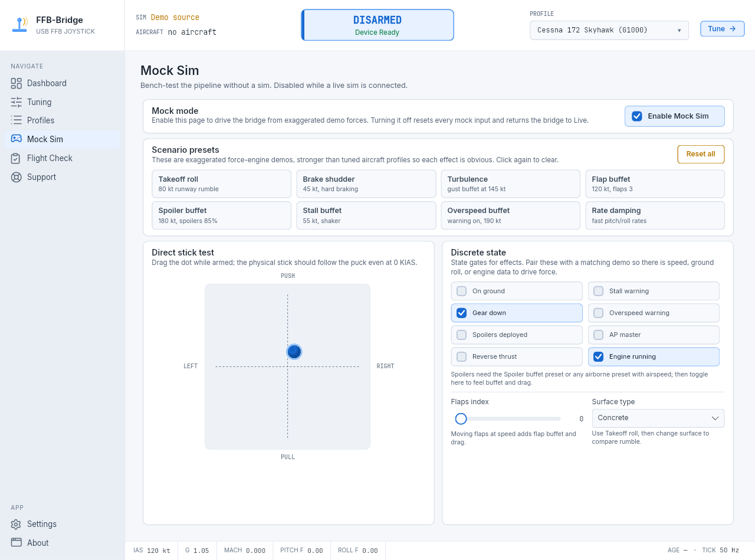Click the Reset all button

701,154
